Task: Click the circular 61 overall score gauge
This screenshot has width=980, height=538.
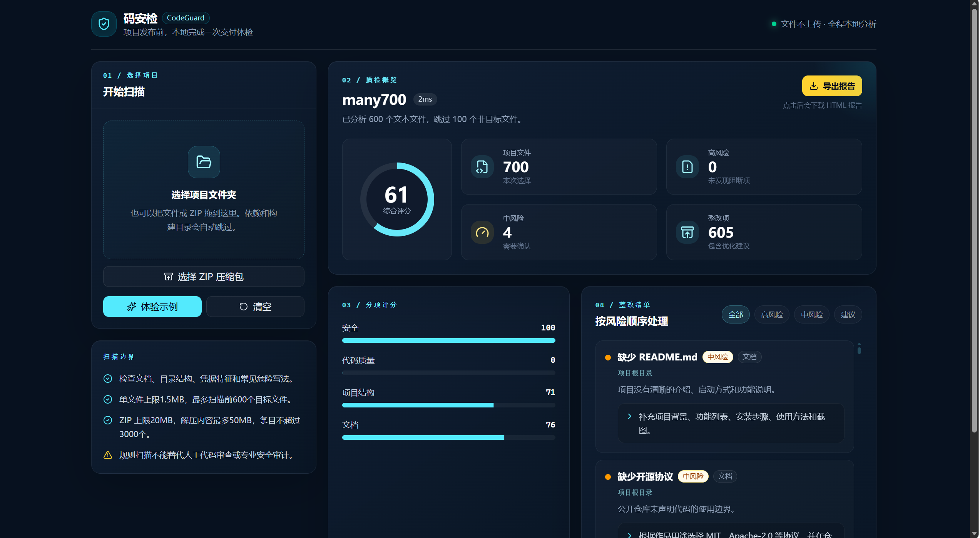Action: pos(397,199)
